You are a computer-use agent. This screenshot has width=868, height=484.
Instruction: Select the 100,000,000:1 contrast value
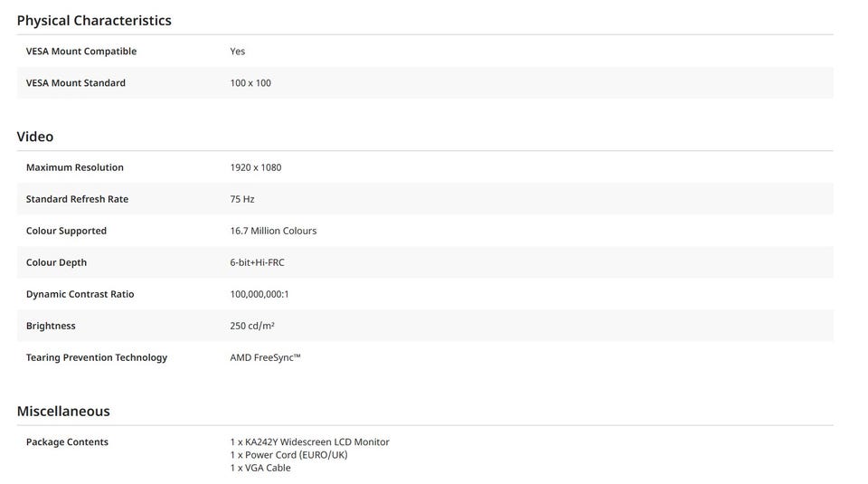[x=259, y=294]
